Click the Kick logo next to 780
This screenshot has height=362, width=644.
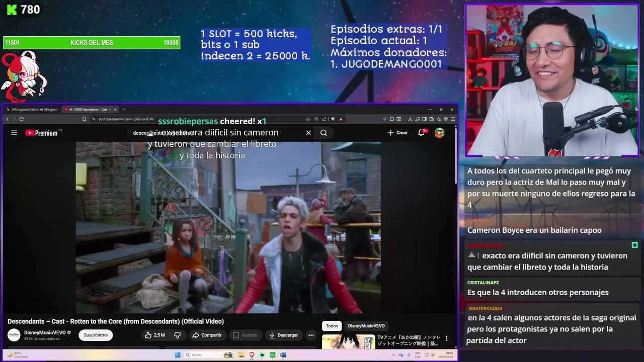11,10
